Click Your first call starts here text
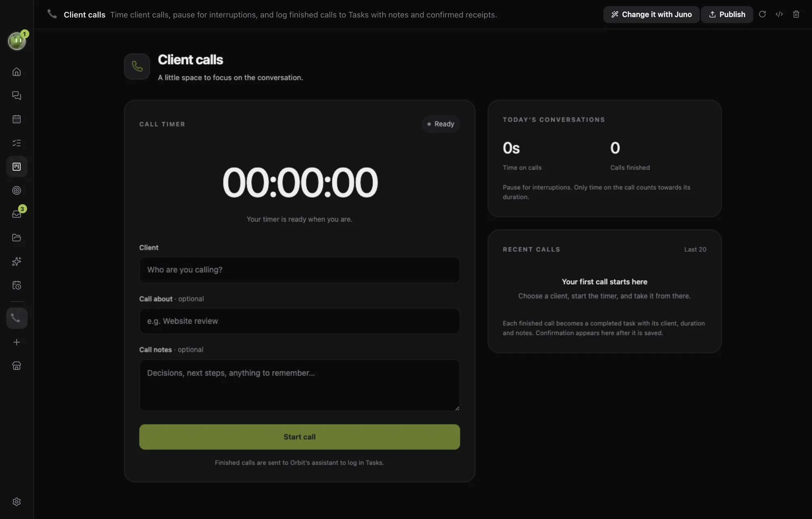This screenshot has height=519, width=812. coord(605,281)
